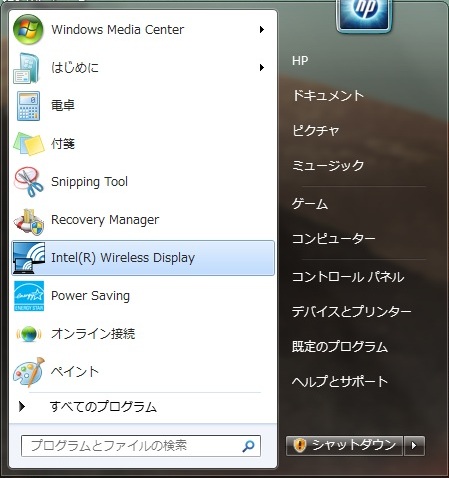Click the オンライン接続 text label

[93, 334]
